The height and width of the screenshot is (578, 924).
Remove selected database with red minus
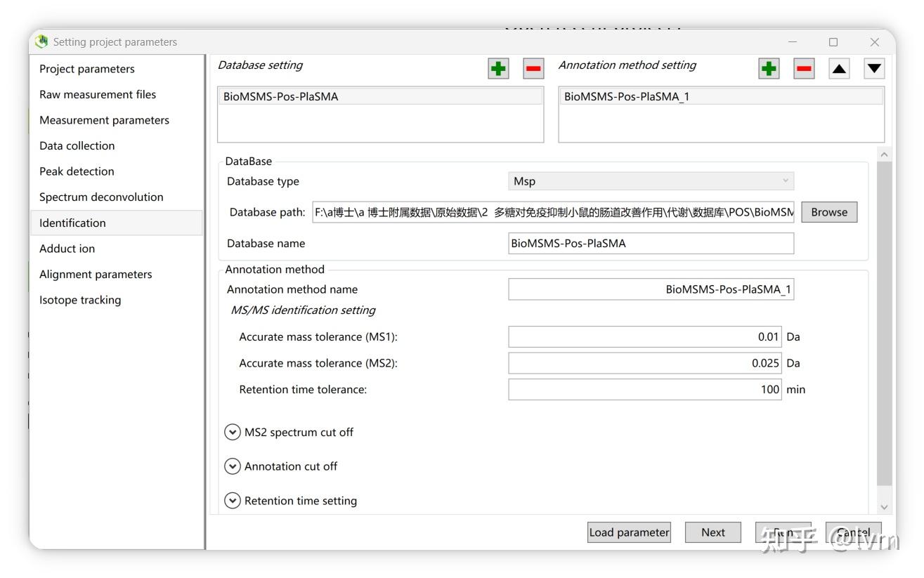pyautogui.click(x=533, y=68)
